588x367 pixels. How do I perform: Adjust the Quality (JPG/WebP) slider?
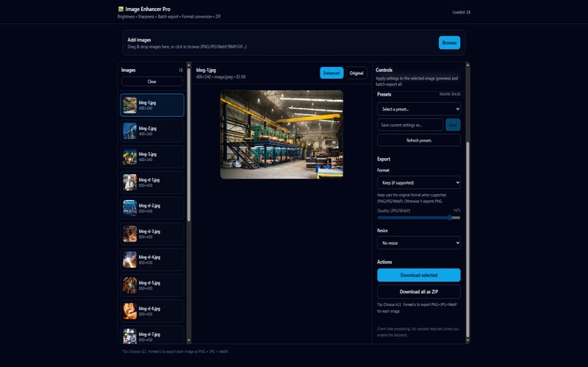(419, 218)
